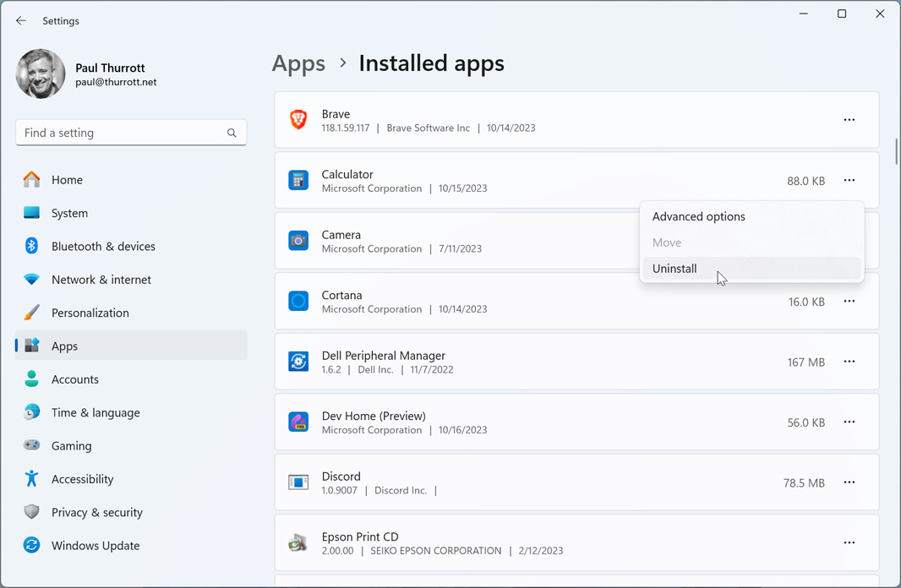Click the Brave app icon
Screen dimensions: 901x588
pyautogui.click(x=298, y=120)
